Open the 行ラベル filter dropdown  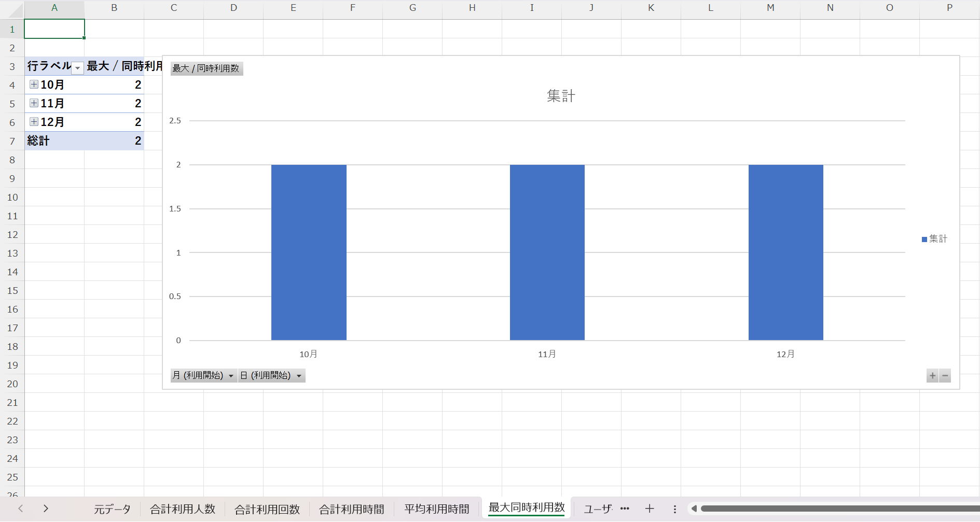(78, 68)
